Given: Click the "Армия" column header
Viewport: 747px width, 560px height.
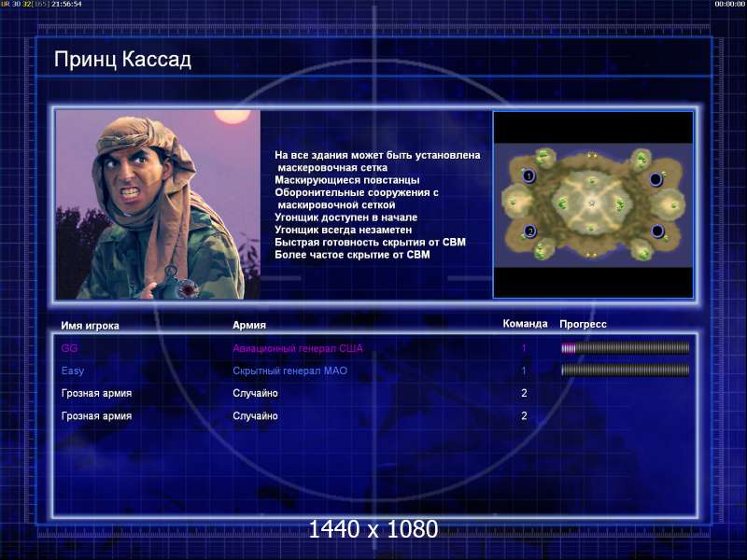Looking at the screenshot, I should coord(249,325).
